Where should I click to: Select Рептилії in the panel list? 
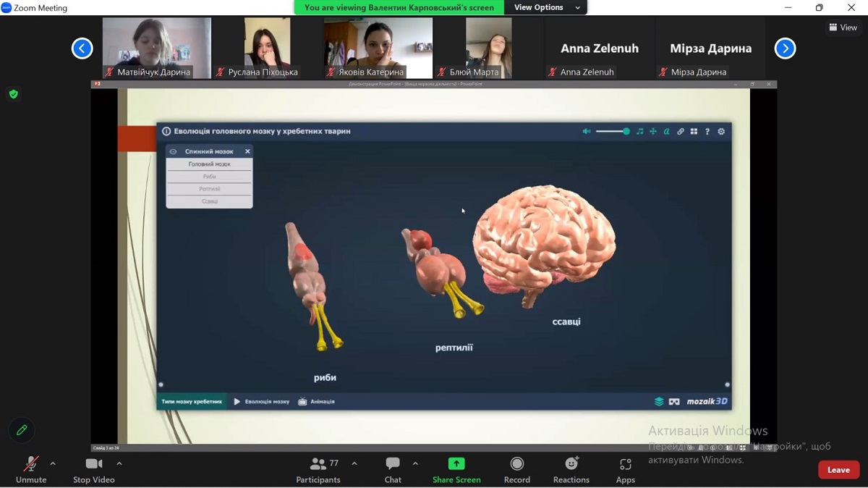[x=210, y=189]
